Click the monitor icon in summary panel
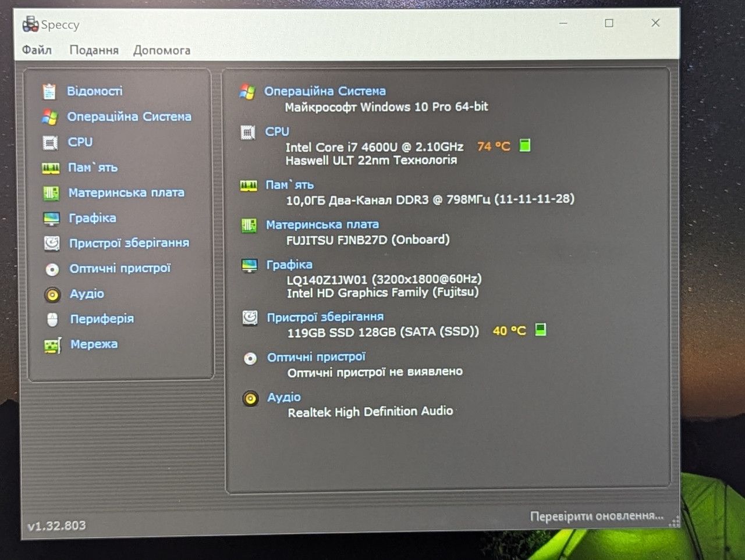The image size is (745, 560). (250, 266)
